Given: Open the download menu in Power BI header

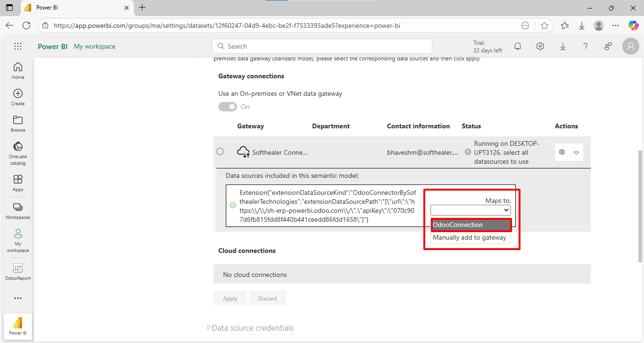Looking at the screenshot, I should coord(563,46).
